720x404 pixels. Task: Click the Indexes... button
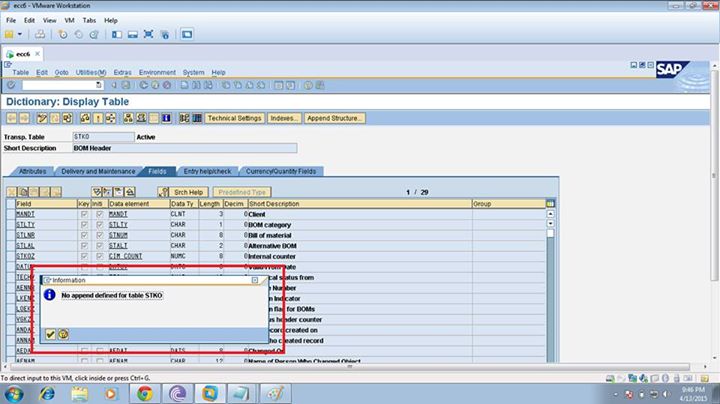point(284,118)
